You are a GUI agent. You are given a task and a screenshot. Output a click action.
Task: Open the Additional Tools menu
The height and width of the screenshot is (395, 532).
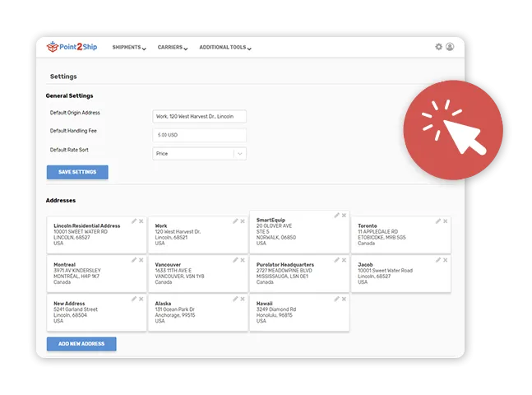pos(225,47)
